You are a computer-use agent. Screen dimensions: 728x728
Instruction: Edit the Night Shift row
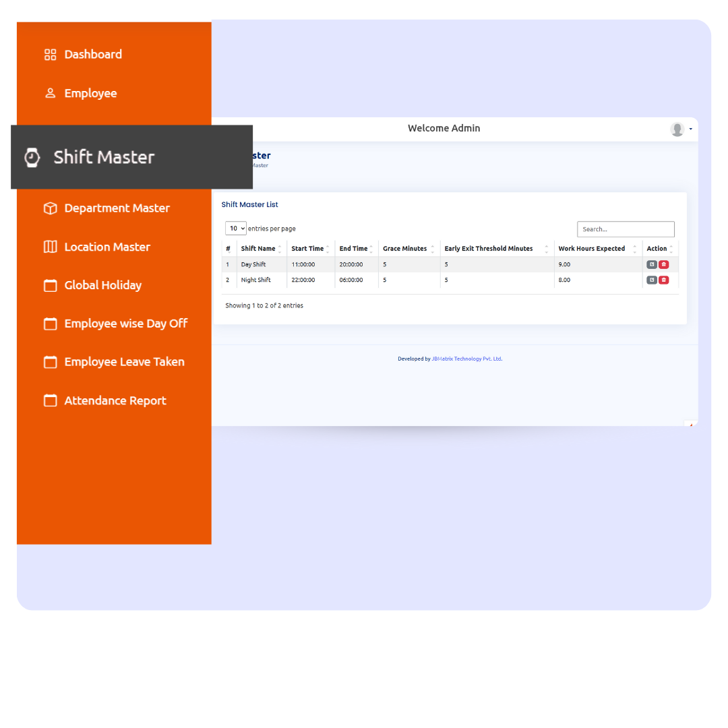point(652,280)
